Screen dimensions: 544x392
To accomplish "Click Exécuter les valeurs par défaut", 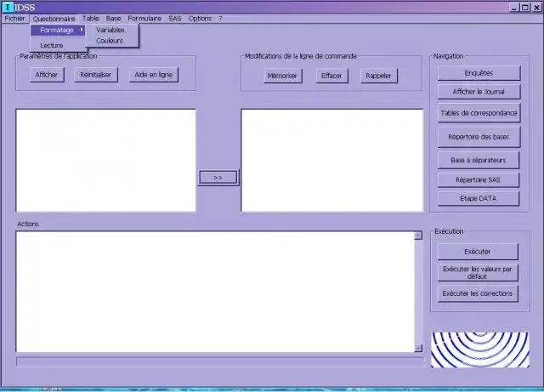I will coord(478,273).
